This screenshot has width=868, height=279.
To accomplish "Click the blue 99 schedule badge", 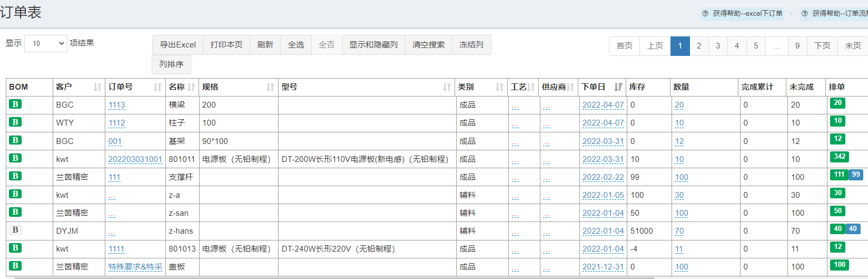I will pyautogui.click(x=856, y=175).
